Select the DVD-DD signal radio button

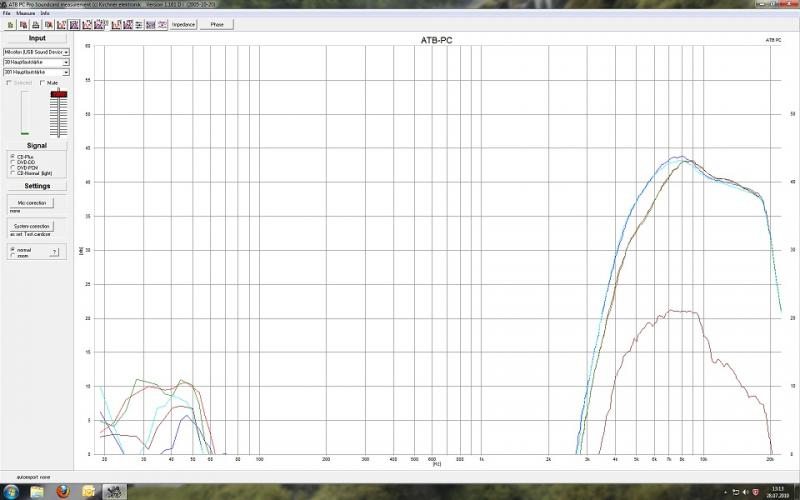click(12, 162)
